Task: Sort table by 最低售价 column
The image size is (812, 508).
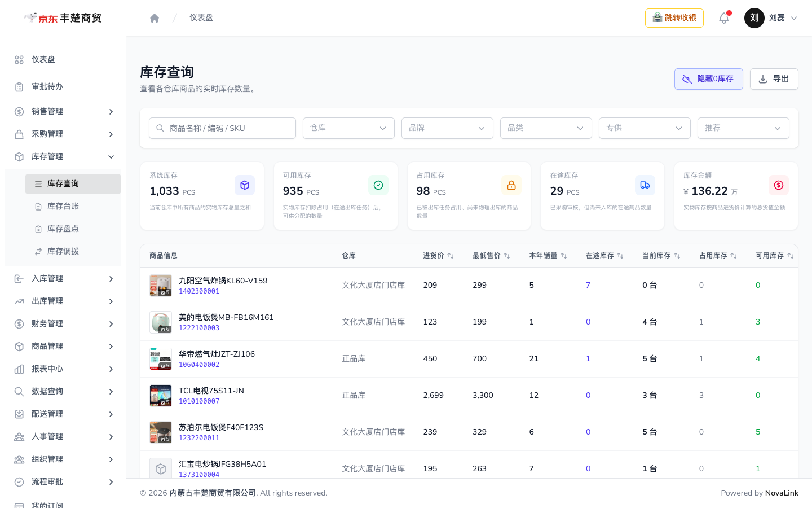Action: point(491,256)
